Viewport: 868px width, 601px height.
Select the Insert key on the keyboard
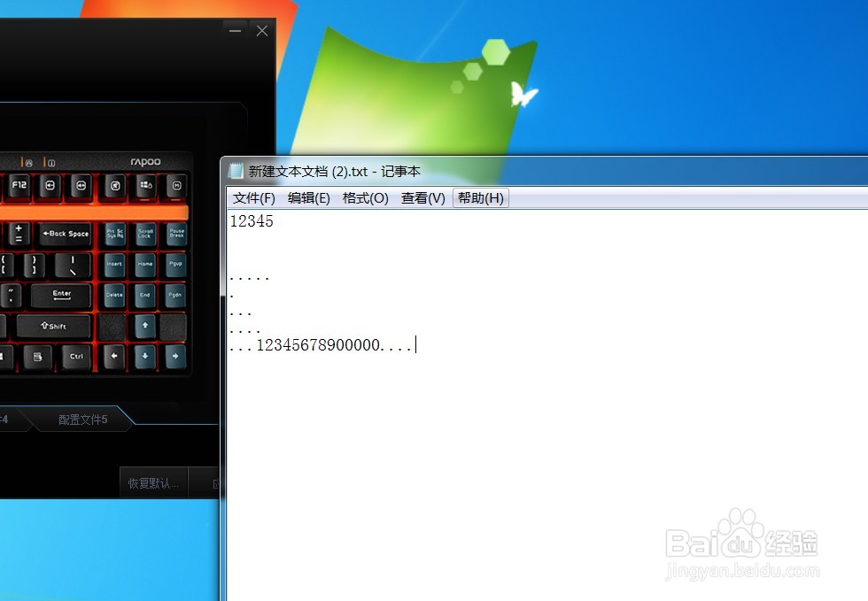coord(114,265)
